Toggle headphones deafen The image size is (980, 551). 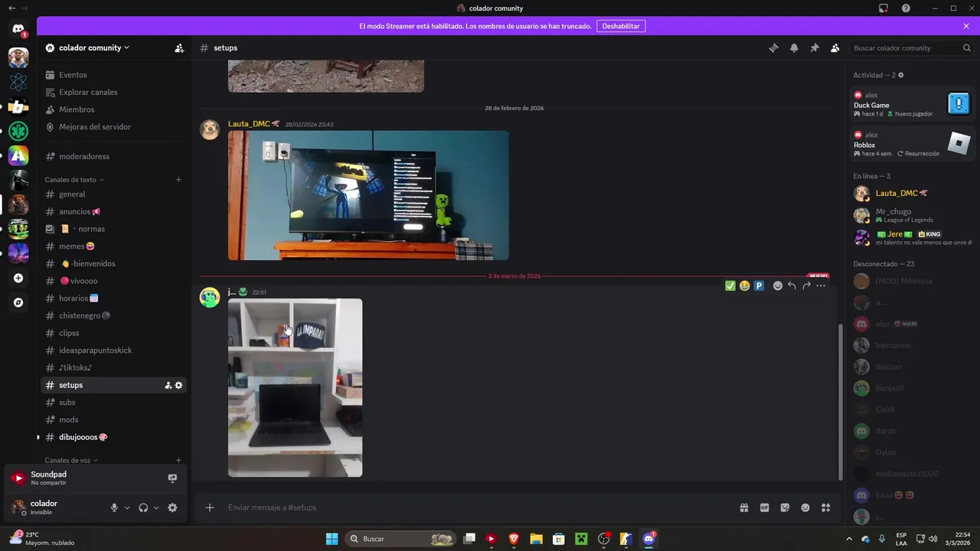(x=143, y=507)
